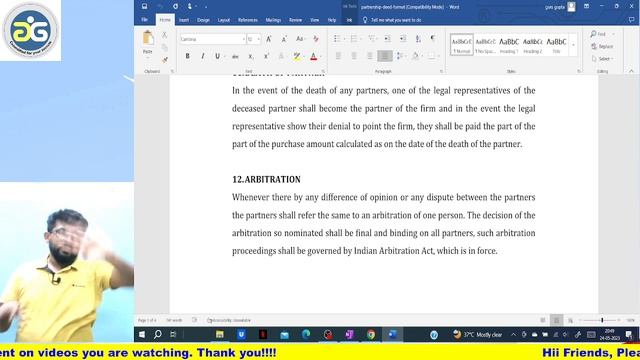Image resolution: width=640 pixels, height=360 pixels.
Task: Click the Paste clipboard icon
Action: (x=148, y=38)
